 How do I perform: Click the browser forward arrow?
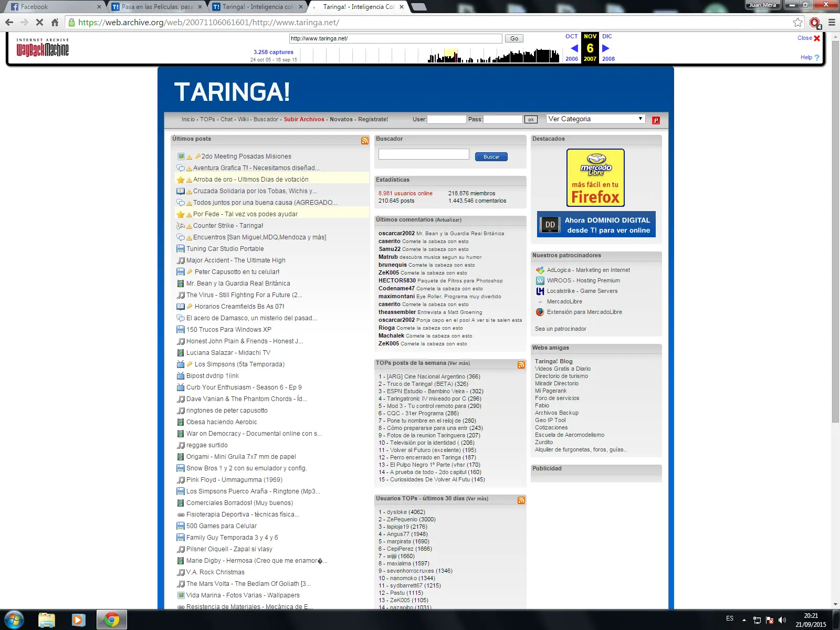tap(24, 22)
